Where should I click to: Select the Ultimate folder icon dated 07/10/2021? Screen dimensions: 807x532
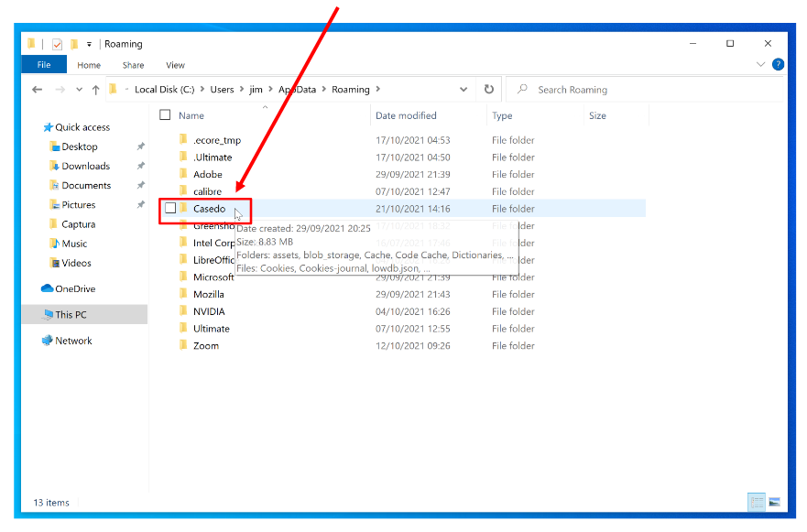click(x=183, y=328)
